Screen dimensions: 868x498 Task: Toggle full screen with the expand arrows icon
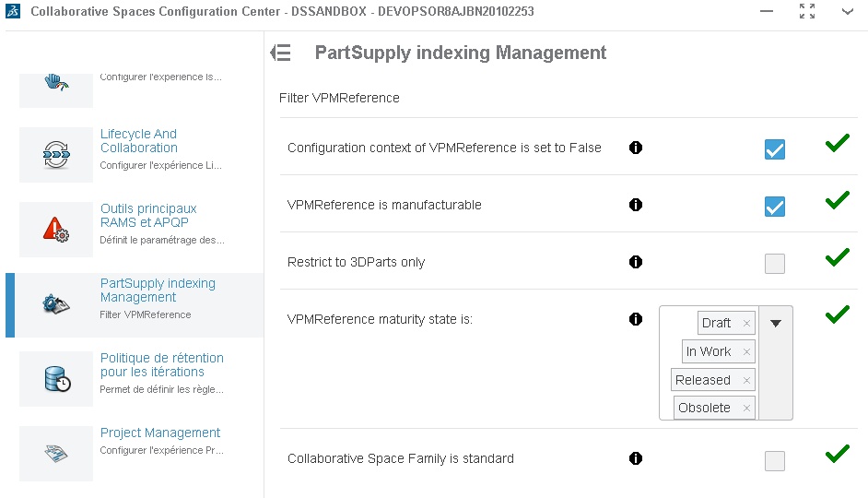[807, 11]
